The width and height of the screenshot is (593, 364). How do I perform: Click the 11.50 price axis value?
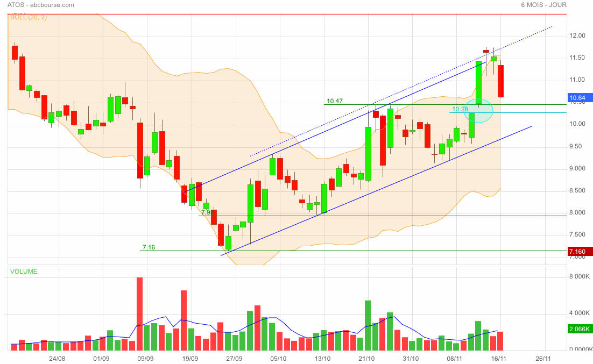pos(577,58)
